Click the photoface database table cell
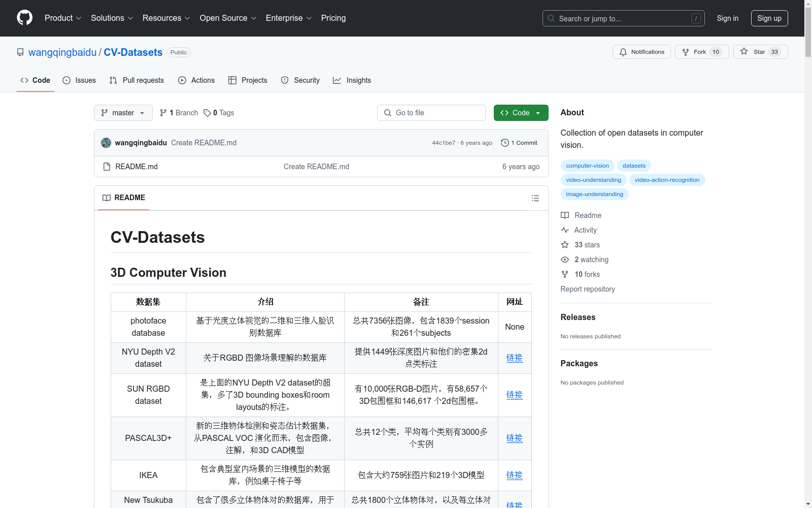 click(148, 327)
